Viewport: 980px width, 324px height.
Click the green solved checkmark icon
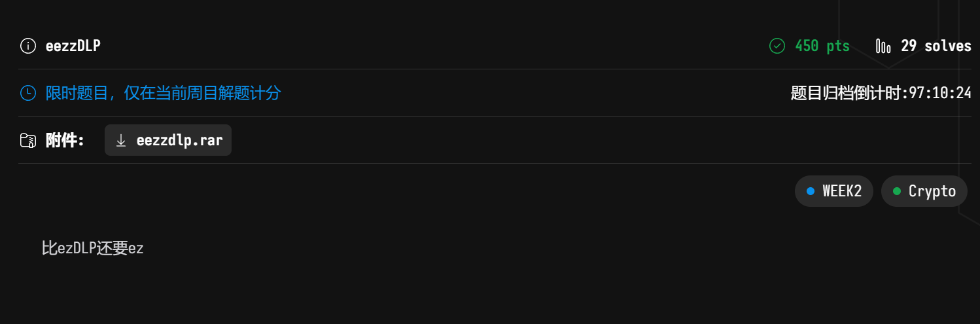(777, 46)
